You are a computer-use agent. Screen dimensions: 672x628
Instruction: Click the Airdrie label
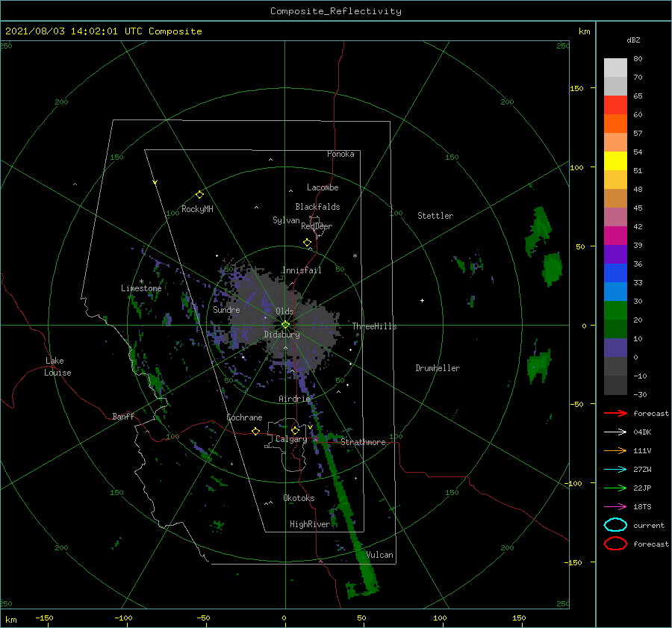pos(294,399)
